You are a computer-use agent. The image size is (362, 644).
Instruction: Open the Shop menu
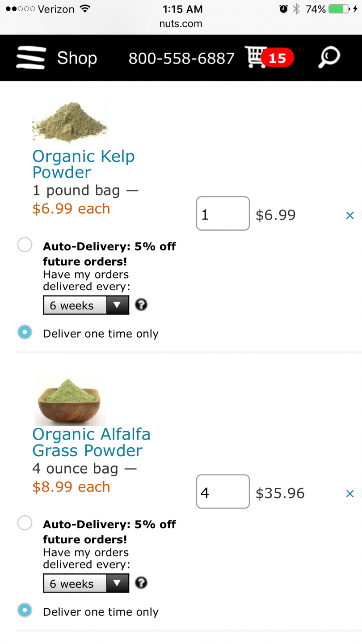point(77,58)
